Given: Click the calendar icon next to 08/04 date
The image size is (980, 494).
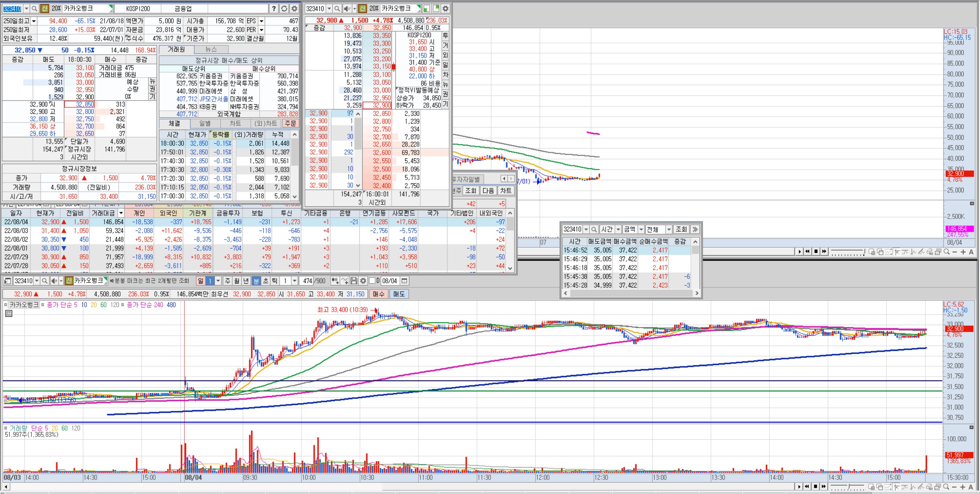Looking at the screenshot, I should coord(404,281).
